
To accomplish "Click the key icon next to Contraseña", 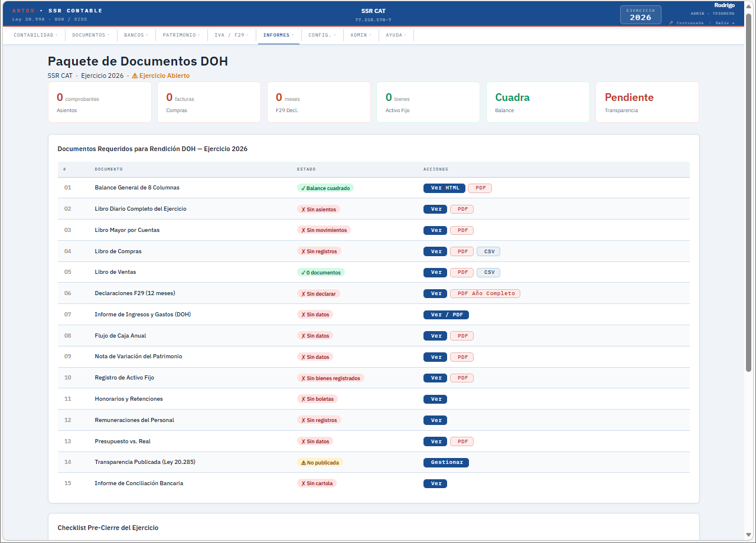I will pyautogui.click(x=671, y=23).
